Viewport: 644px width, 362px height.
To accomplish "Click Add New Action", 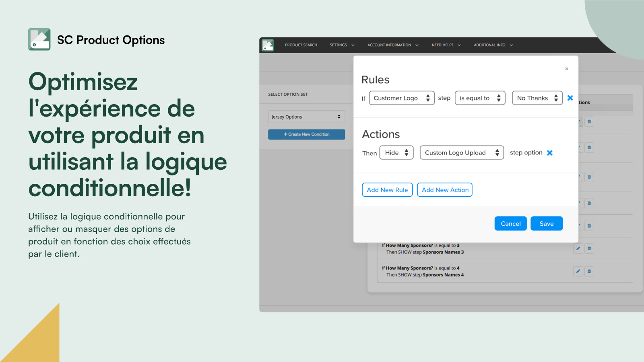I will click(445, 190).
